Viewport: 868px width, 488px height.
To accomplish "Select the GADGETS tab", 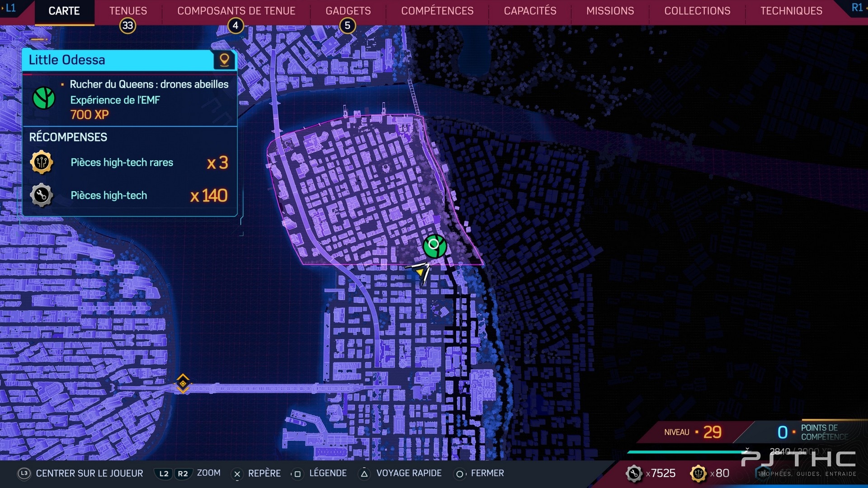I will click(348, 11).
